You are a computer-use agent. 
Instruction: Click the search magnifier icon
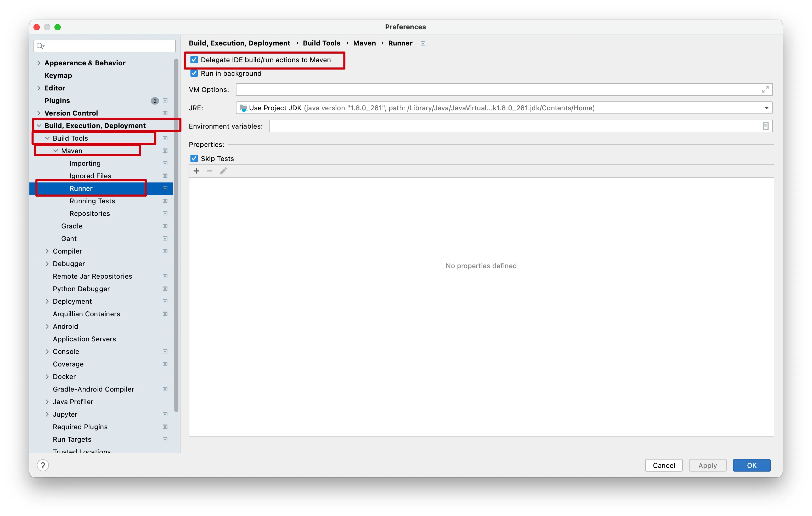point(41,46)
